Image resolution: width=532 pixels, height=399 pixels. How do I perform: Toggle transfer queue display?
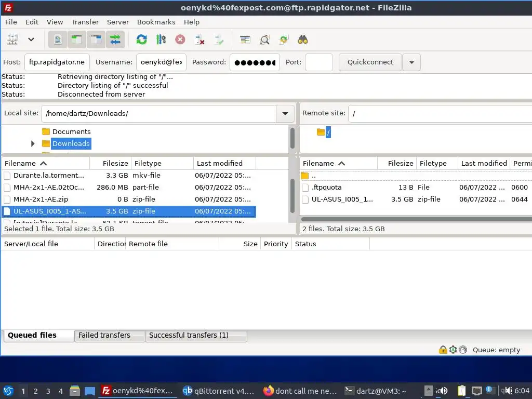tap(115, 39)
